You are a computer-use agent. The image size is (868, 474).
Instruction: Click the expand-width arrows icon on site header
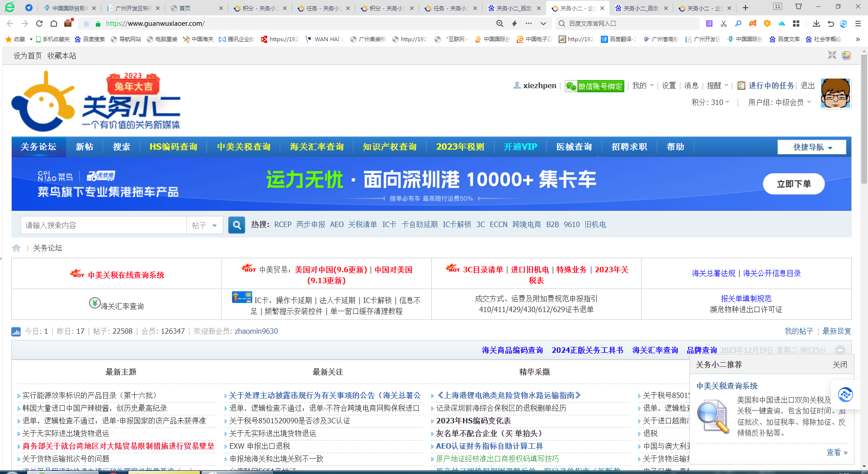832,55
